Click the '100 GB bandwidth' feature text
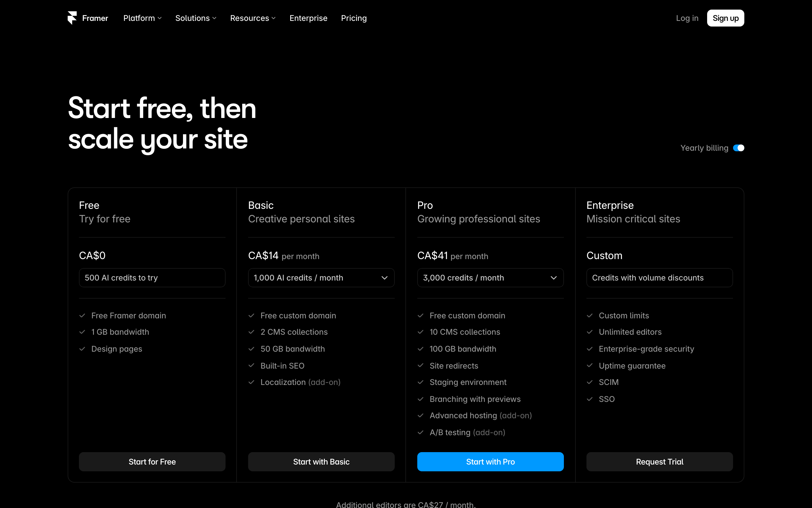The width and height of the screenshot is (812, 508). click(x=463, y=349)
